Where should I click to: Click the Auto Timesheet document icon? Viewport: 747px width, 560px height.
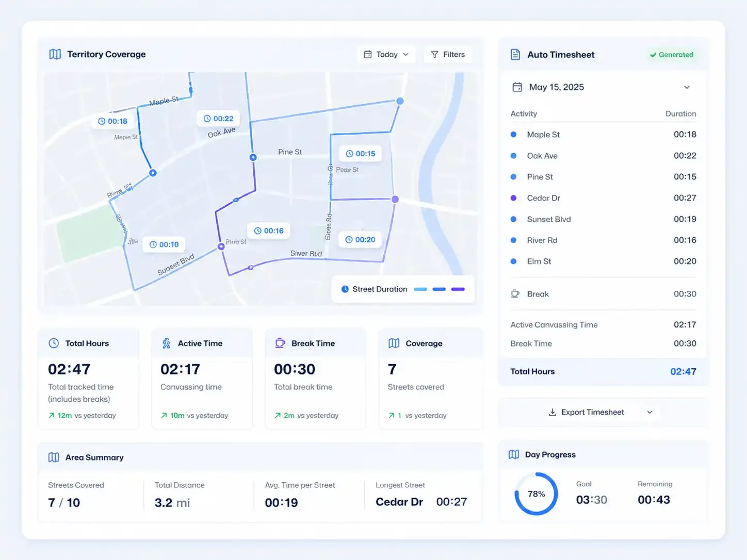[x=515, y=54]
